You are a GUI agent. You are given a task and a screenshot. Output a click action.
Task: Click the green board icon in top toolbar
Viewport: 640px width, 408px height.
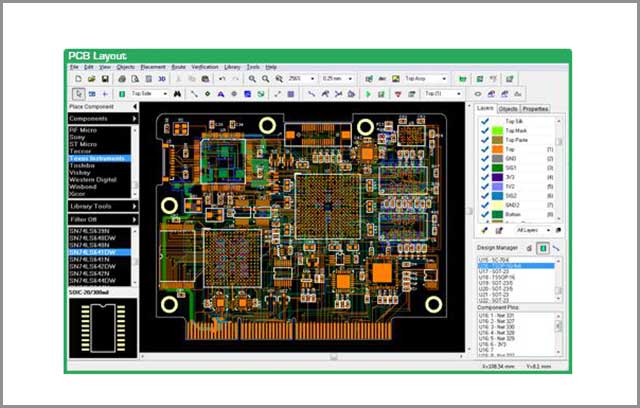(462, 79)
